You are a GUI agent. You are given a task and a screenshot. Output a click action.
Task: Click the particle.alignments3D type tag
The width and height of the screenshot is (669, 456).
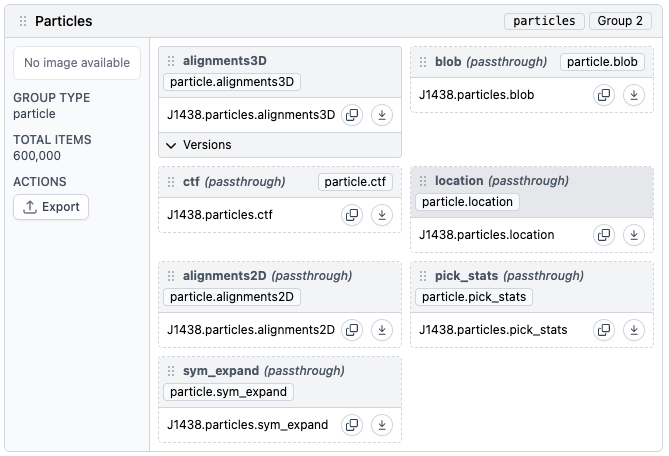pyautogui.click(x=232, y=82)
